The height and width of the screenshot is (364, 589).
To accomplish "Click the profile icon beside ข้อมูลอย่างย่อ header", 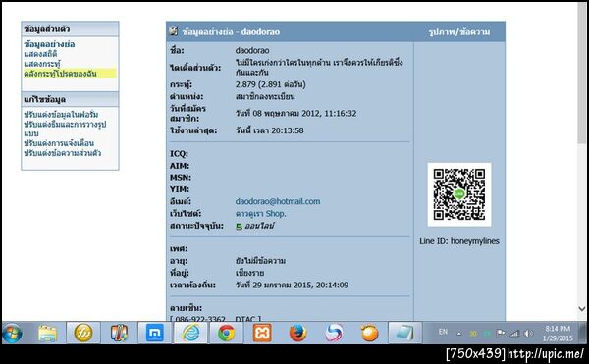I will point(173,31).
